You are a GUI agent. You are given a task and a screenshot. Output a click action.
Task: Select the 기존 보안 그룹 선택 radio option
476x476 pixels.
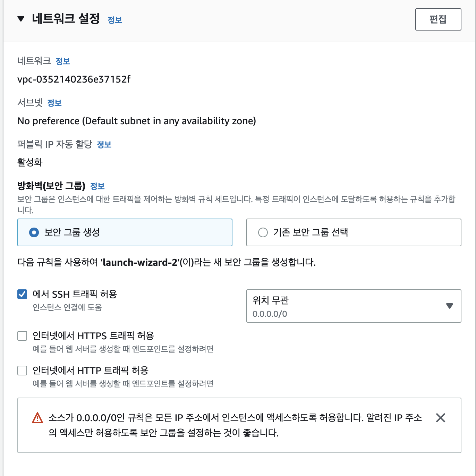click(x=263, y=232)
